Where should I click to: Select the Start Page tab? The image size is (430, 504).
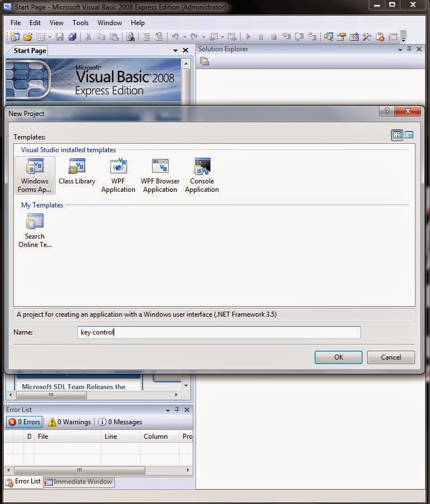click(x=30, y=51)
